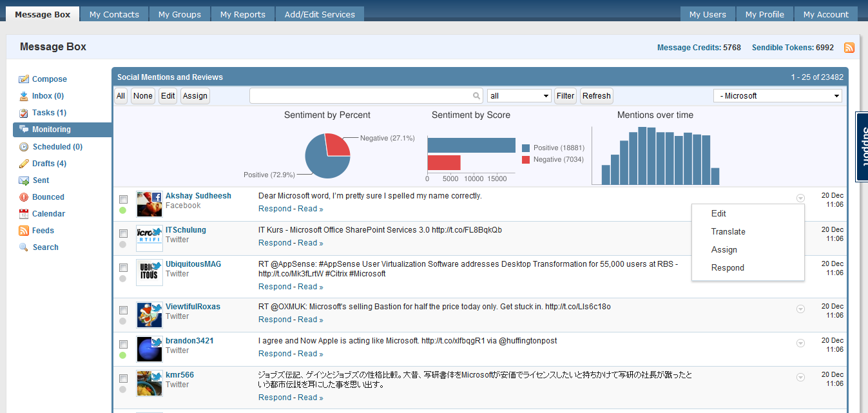Image resolution: width=868 pixels, height=413 pixels.
Task: Open the action arrow on brandon3421's row
Action: pos(800,343)
